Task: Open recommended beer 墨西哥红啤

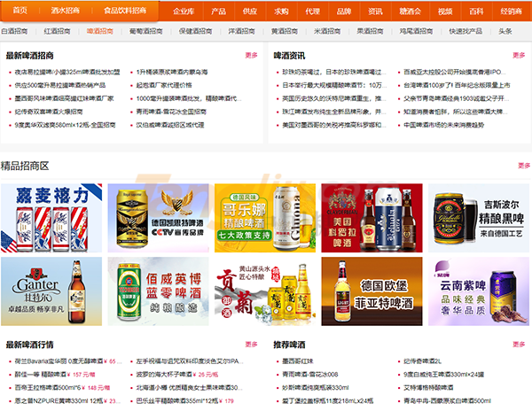Action: pos(298,361)
